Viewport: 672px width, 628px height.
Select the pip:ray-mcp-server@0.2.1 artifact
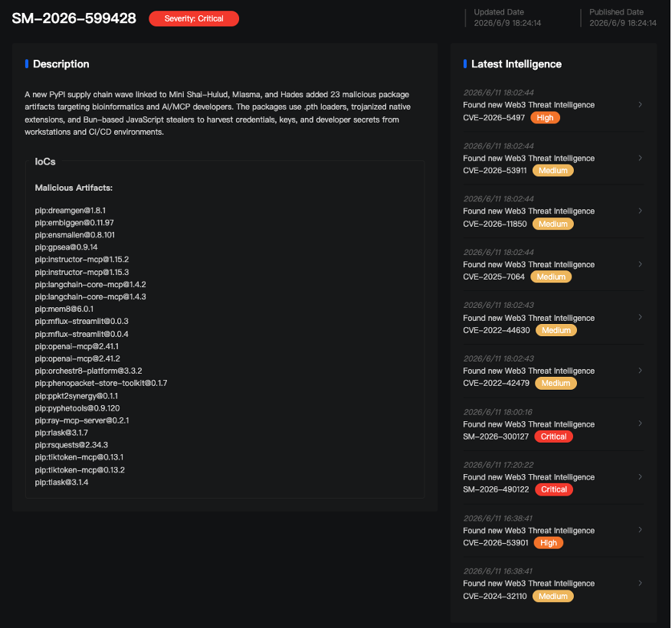click(82, 420)
